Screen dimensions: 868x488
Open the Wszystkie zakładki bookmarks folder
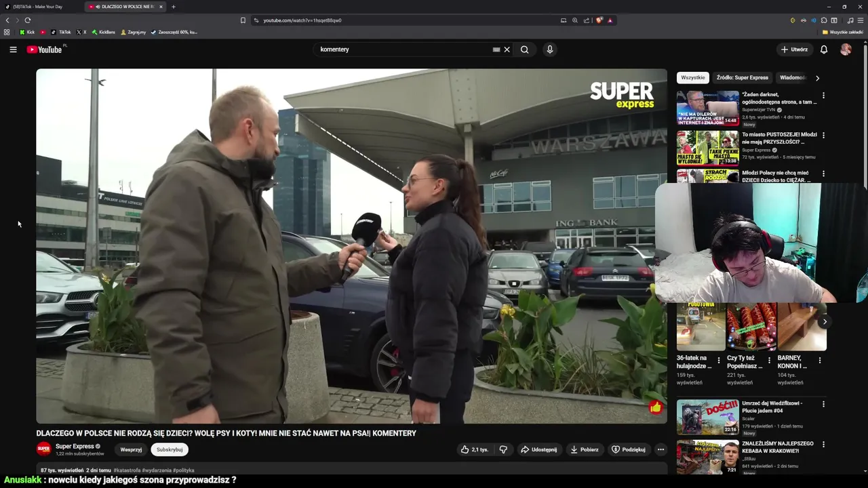pyautogui.click(x=843, y=32)
